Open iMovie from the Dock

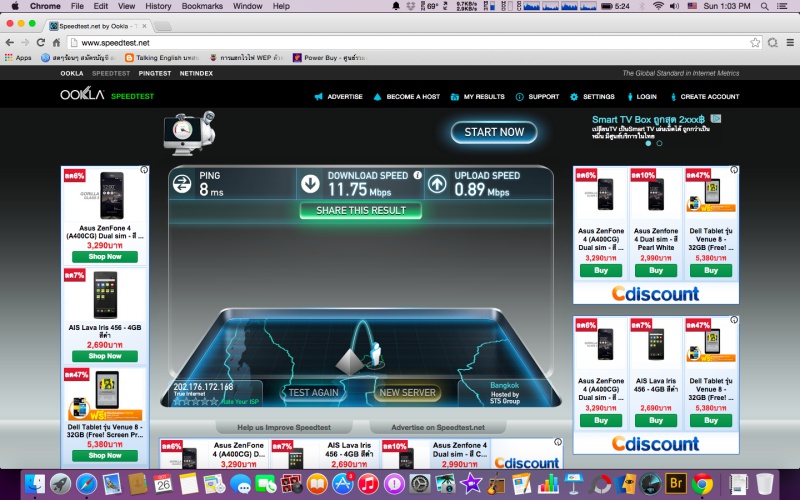471,483
